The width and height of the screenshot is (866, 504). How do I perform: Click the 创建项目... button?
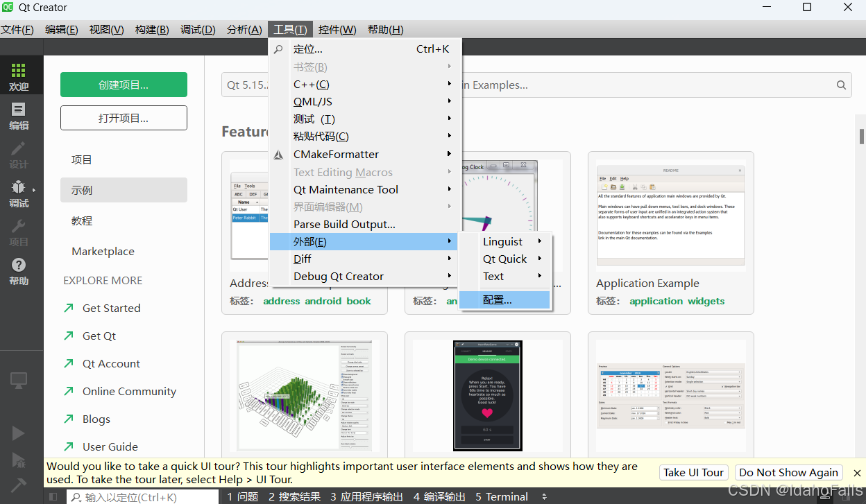(x=124, y=85)
